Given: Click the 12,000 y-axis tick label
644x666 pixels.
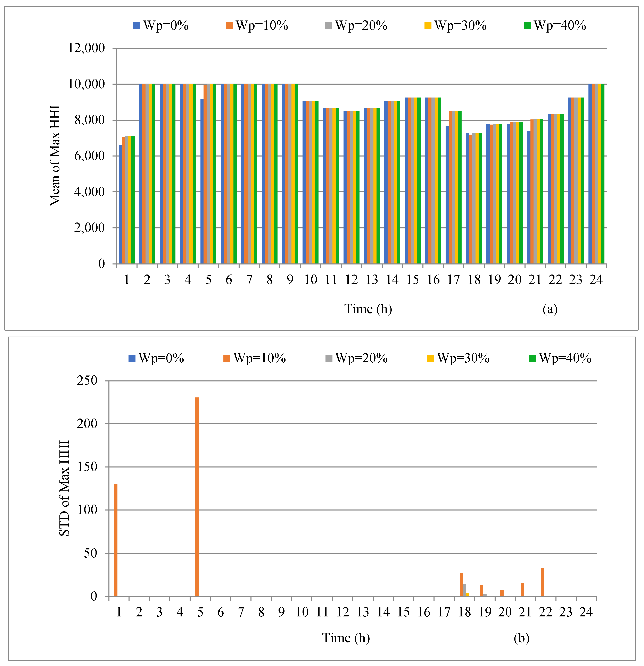Looking at the screenshot, I should (87, 48).
